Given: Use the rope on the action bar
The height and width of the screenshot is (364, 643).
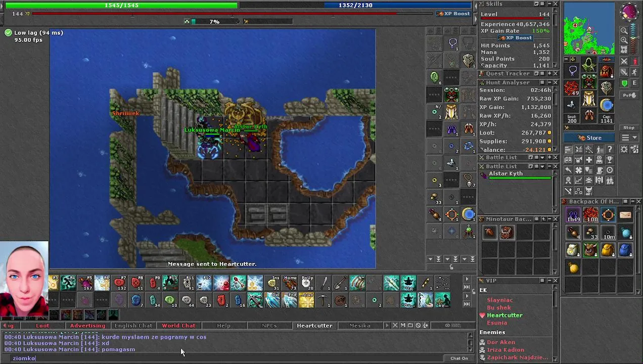Looking at the screenshot, I should point(341,300).
